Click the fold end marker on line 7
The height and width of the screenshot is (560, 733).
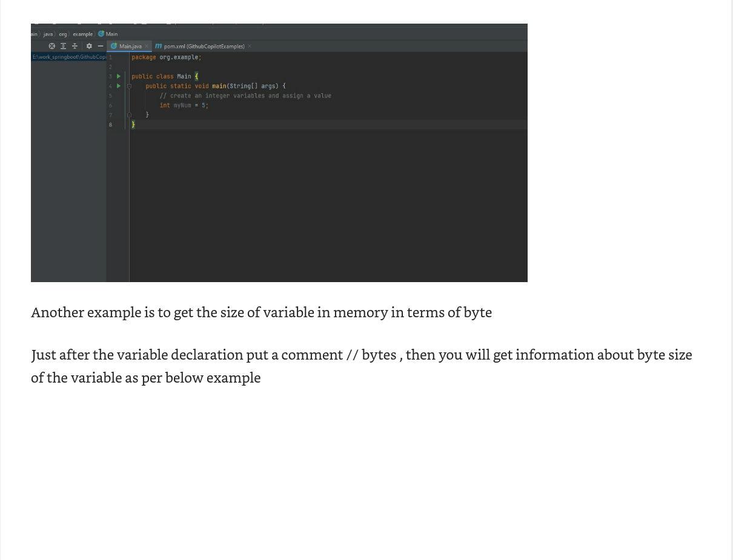(x=129, y=115)
